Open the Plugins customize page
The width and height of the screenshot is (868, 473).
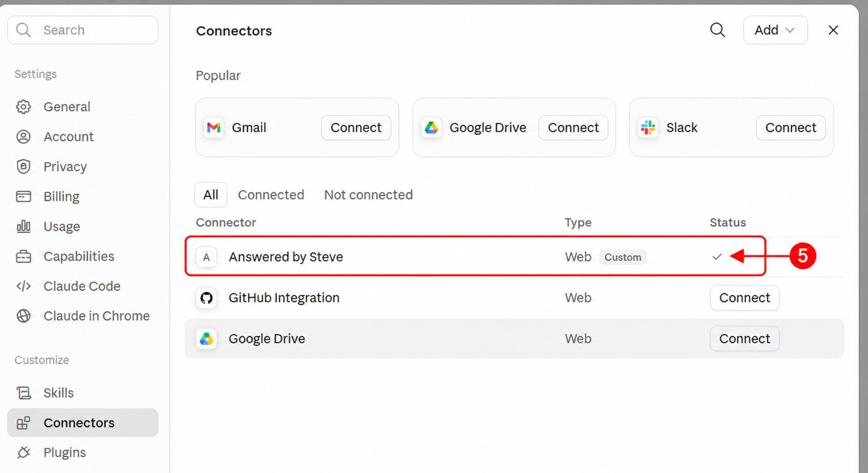pyautogui.click(x=83, y=453)
